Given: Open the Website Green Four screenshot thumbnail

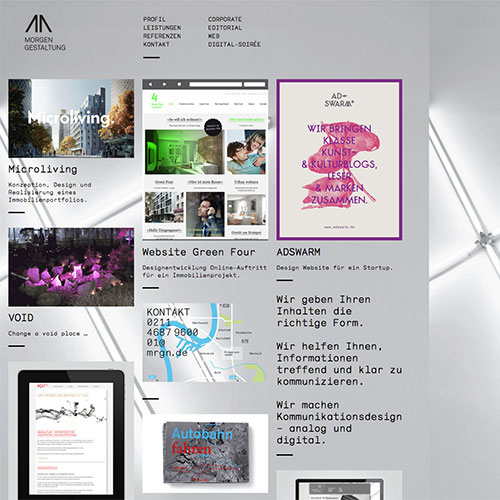Looking at the screenshot, I should click(x=205, y=159).
